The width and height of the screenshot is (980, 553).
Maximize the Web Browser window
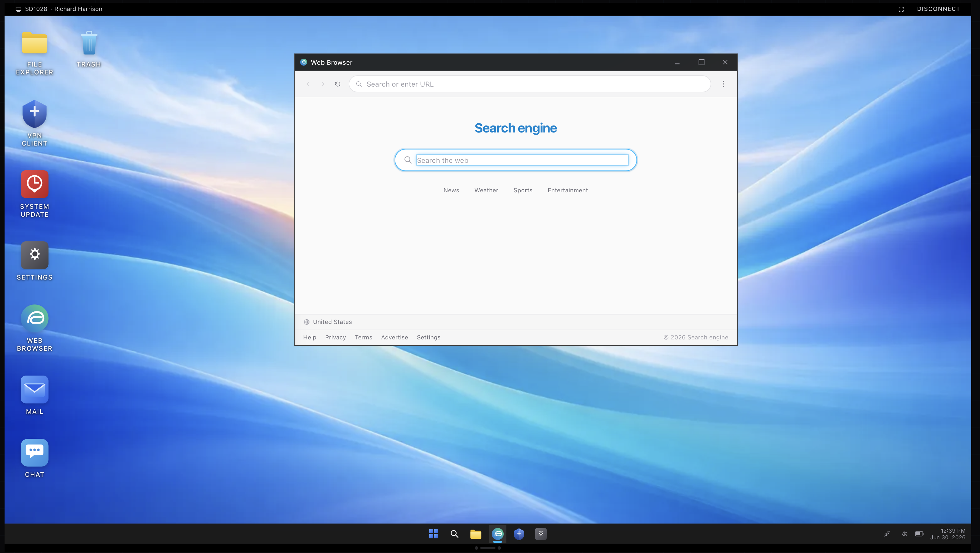point(701,62)
